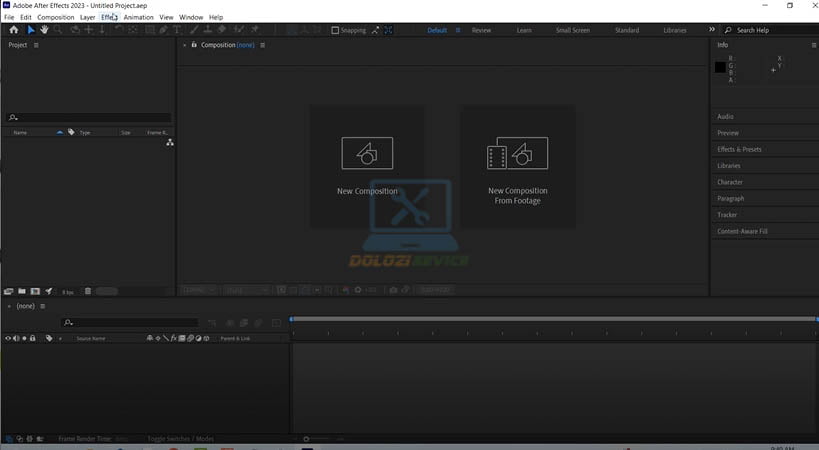
Task: Select the Selection arrow tool
Action: click(31, 30)
